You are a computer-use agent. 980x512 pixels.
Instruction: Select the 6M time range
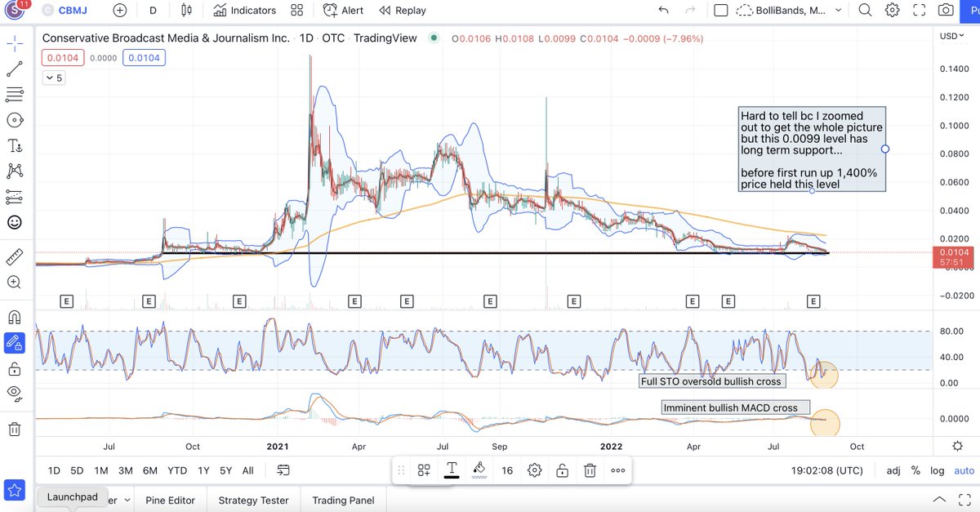pos(150,470)
